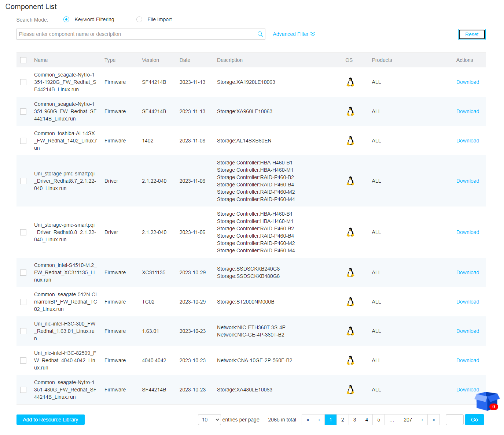Download the toshiba AL14SXB60EN firmware
Screen dimensions: 504x435
pyautogui.click(x=468, y=141)
